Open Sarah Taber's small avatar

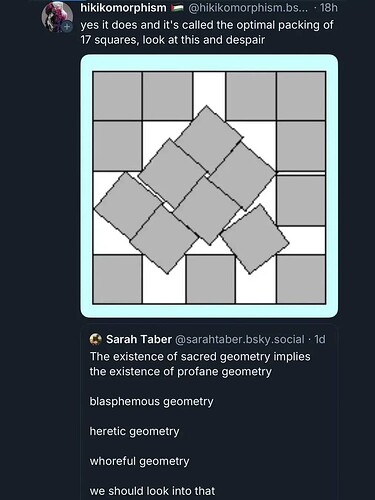pos(96,339)
